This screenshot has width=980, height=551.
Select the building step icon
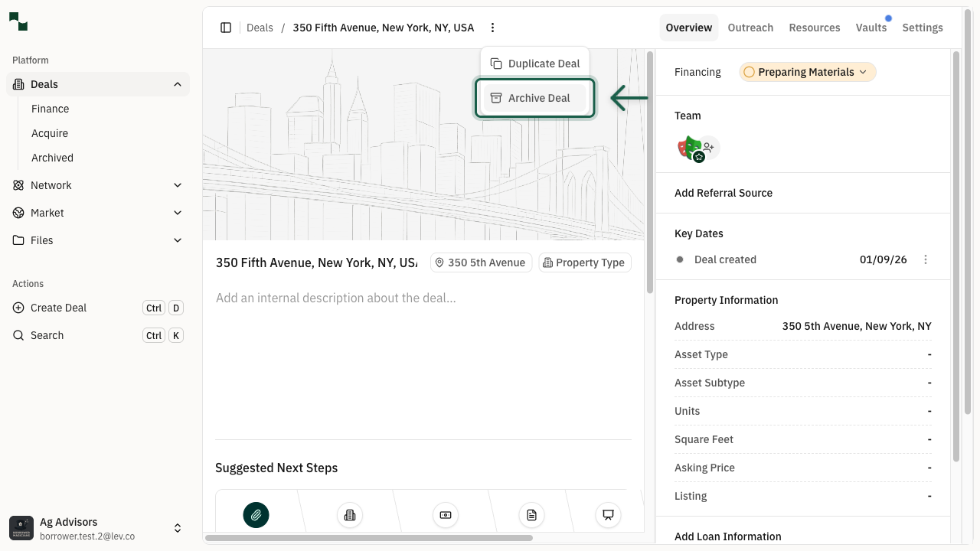pyautogui.click(x=350, y=515)
